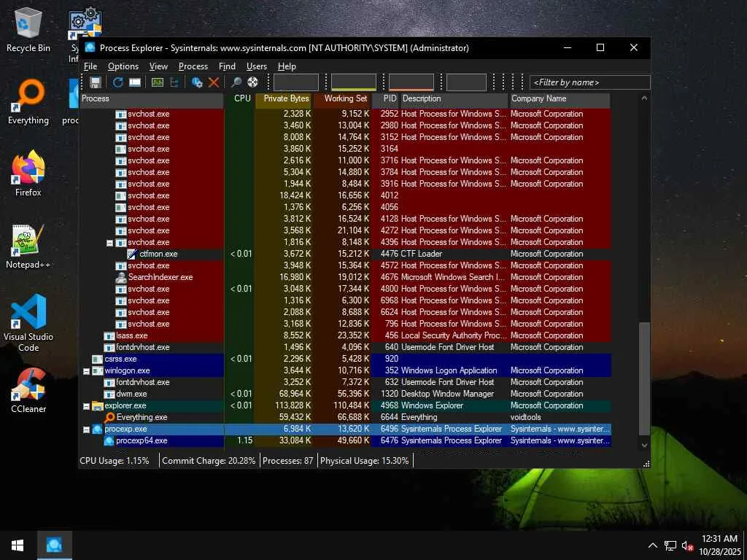The height and width of the screenshot is (560, 747).
Task: Click the scrollbar up arrow
Action: click(x=644, y=98)
